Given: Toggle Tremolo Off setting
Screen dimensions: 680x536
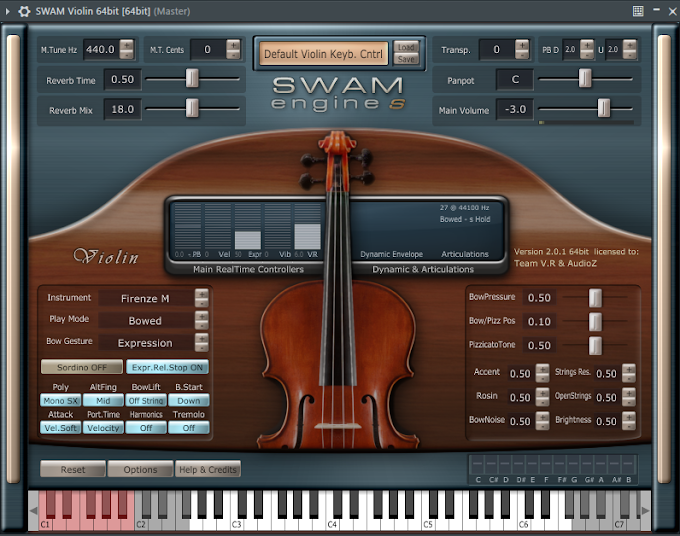Looking at the screenshot, I should [189, 428].
